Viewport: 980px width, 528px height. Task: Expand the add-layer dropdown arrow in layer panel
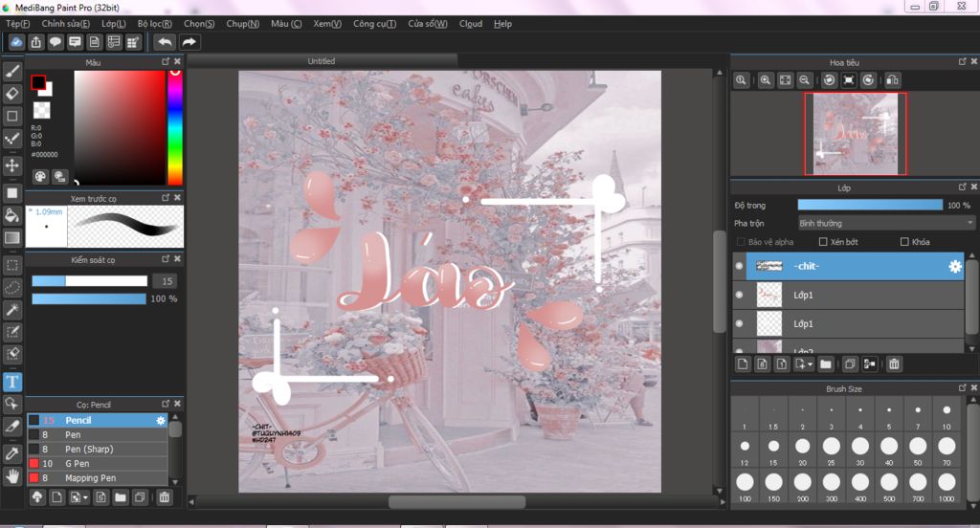tap(811, 364)
